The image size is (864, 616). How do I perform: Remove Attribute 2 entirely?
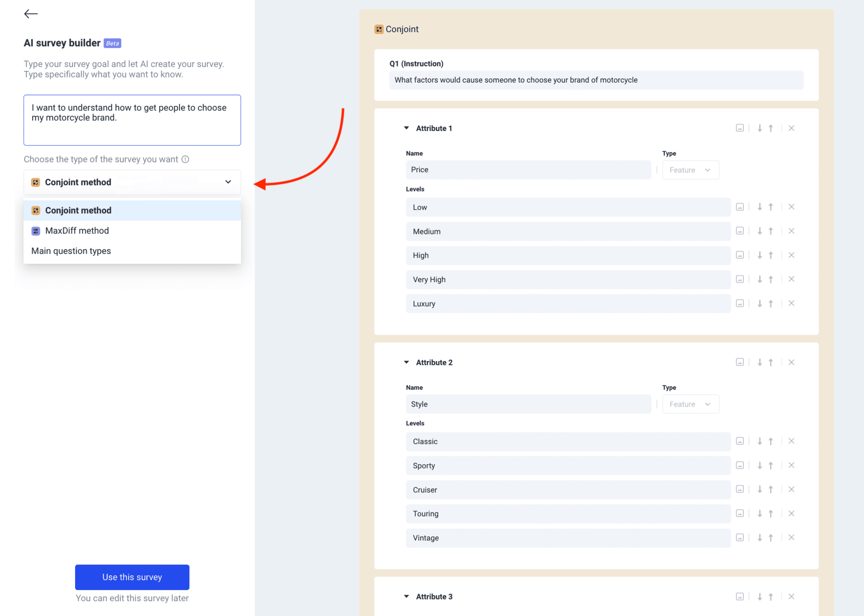[x=791, y=362]
